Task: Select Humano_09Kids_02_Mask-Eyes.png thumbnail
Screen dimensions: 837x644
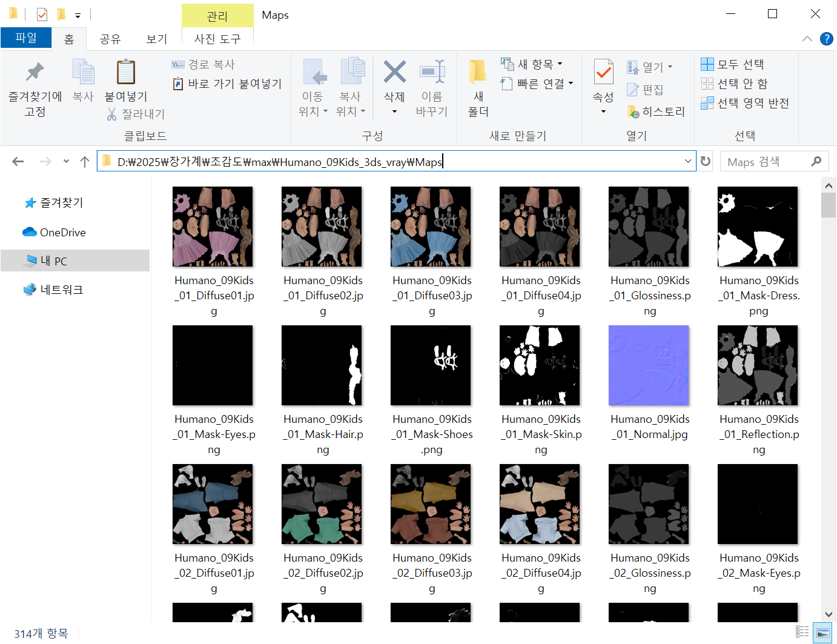Action: (758, 504)
